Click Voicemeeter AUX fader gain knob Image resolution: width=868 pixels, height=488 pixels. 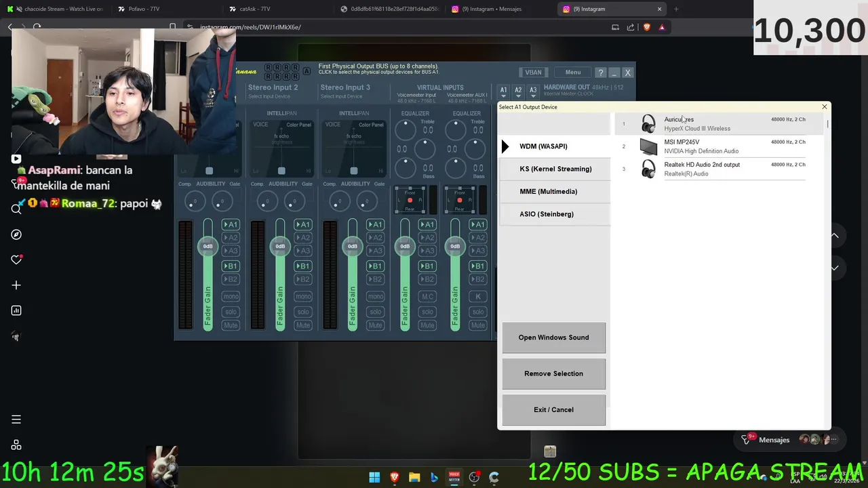455,246
